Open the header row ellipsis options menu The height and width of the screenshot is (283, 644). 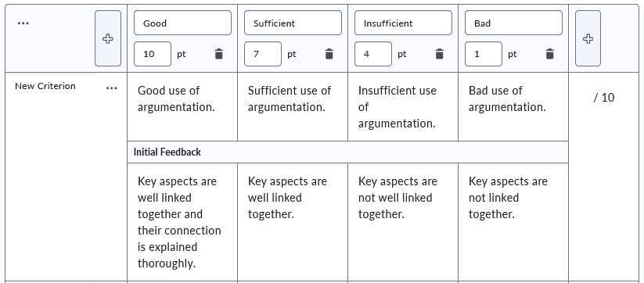[23, 23]
